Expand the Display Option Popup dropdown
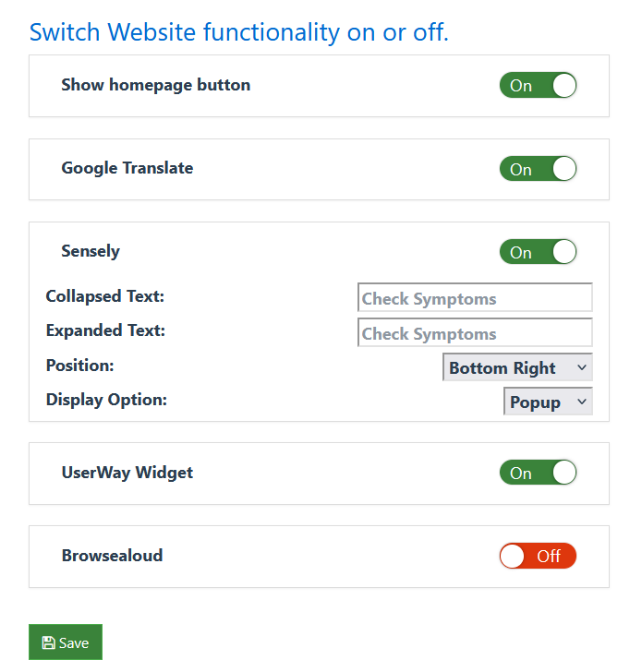The image size is (630, 672). tap(548, 402)
